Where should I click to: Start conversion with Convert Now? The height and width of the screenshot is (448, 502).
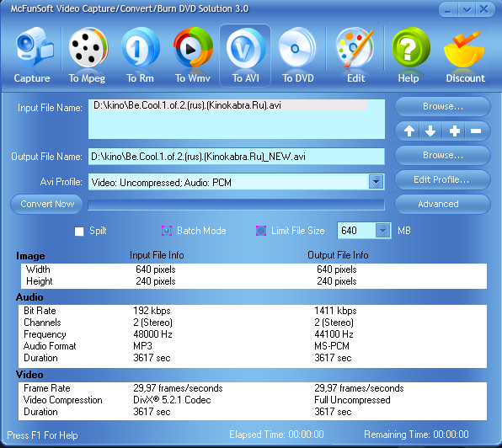coord(46,204)
